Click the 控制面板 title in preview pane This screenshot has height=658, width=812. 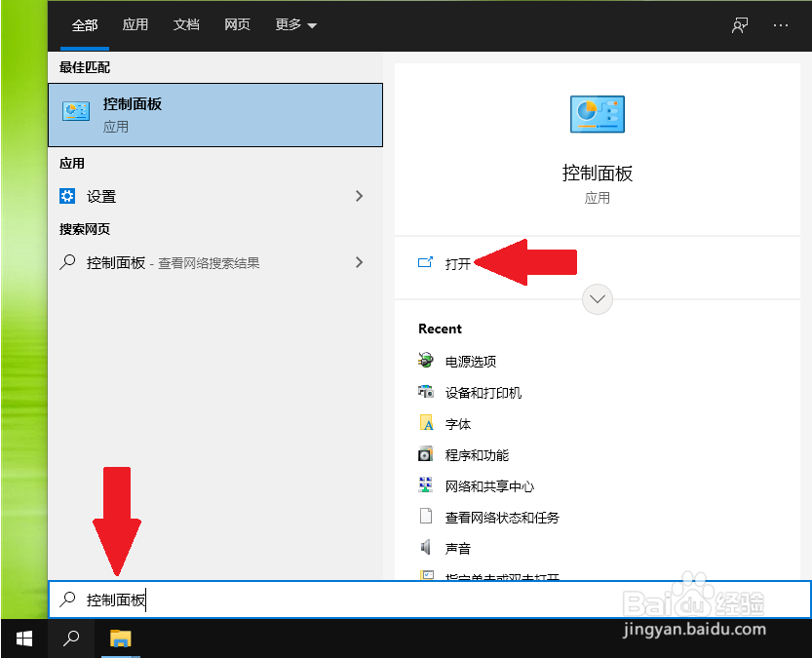pyautogui.click(x=598, y=173)
